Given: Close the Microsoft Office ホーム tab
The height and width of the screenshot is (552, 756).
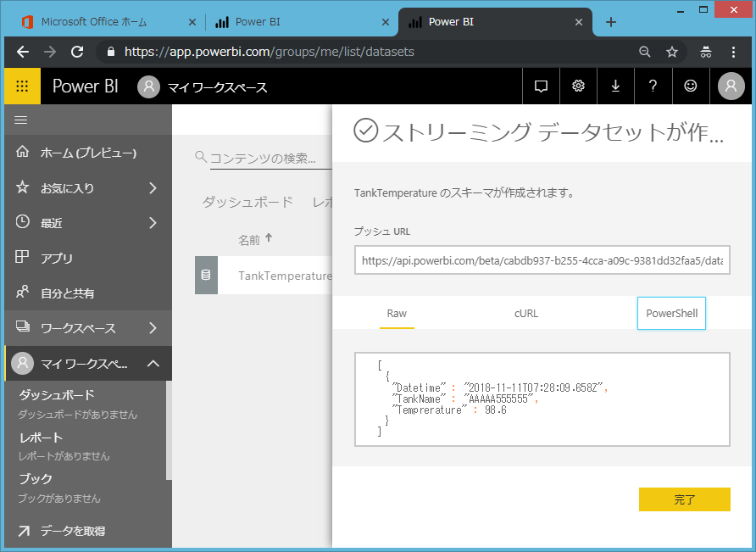Looking at the screenshot, I should [192, 22].
